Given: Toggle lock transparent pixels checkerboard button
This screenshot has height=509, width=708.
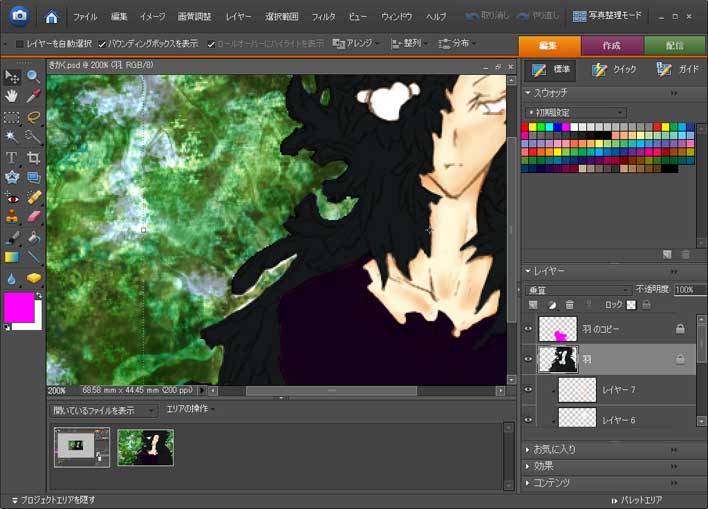Looking at the screenshot, I should (631, 305).
